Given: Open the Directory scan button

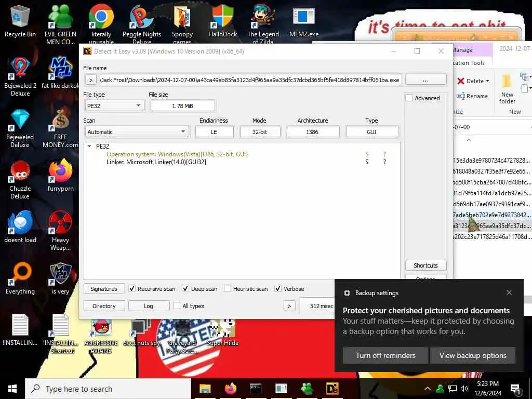Looking at the screenshot, I should click(104, 305).
